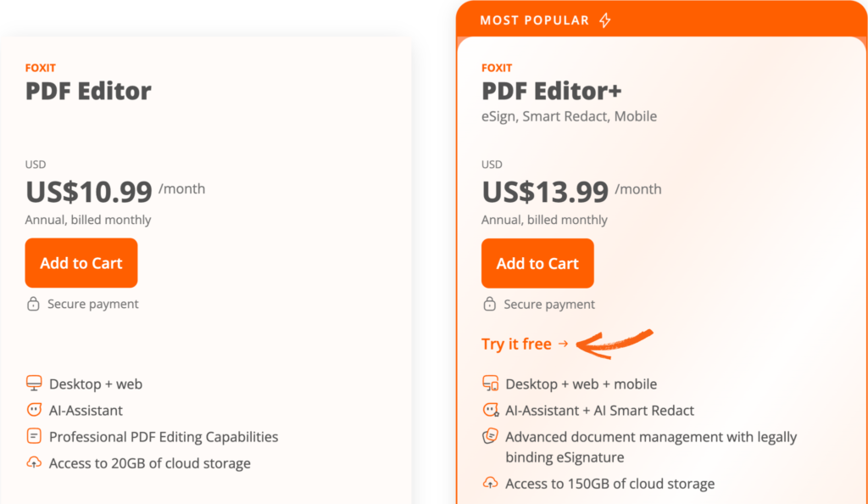
Task: Click the AI-Assistant face icon in PDF Editor
Action: (34, 410)
